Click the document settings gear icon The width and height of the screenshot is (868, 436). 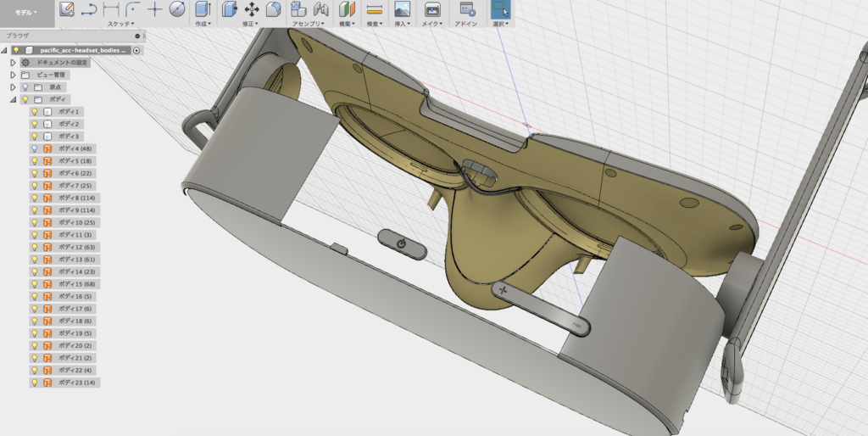coord(25,63)
